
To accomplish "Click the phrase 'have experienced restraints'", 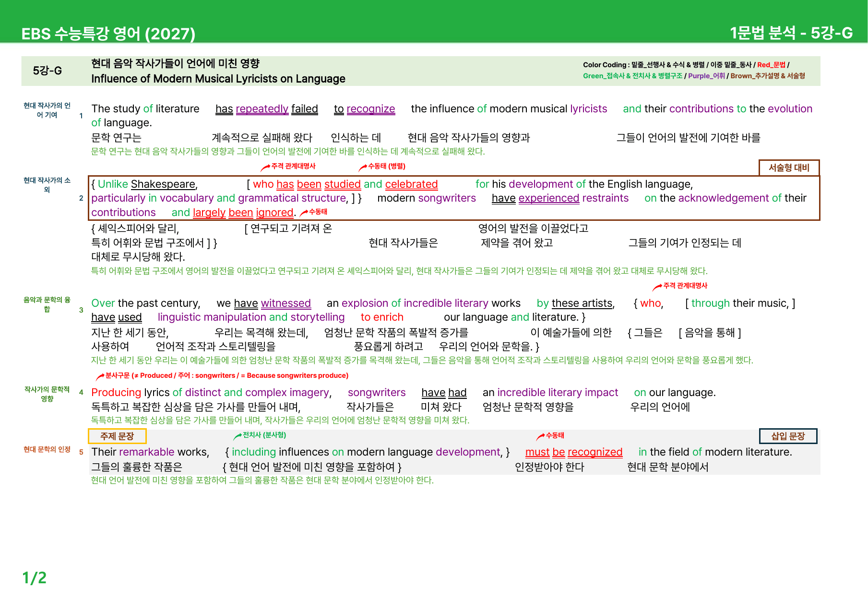I will click(560, 198).
